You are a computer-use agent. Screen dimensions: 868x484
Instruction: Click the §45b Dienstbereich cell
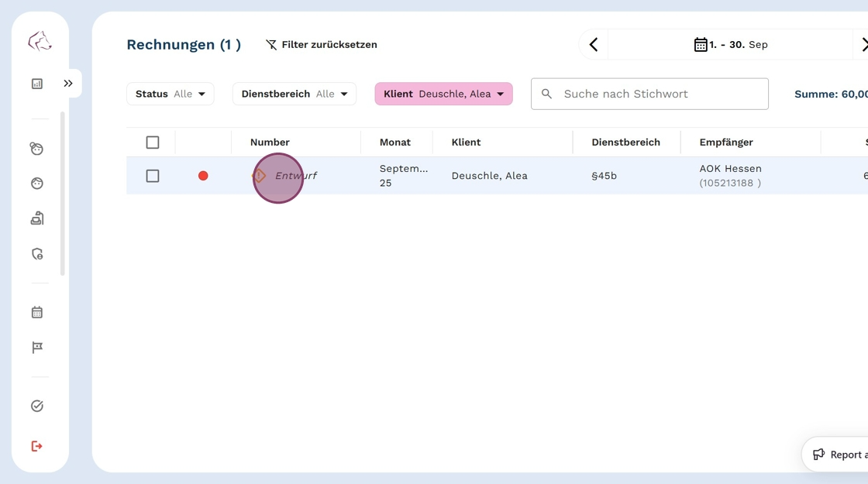[604, 176]
